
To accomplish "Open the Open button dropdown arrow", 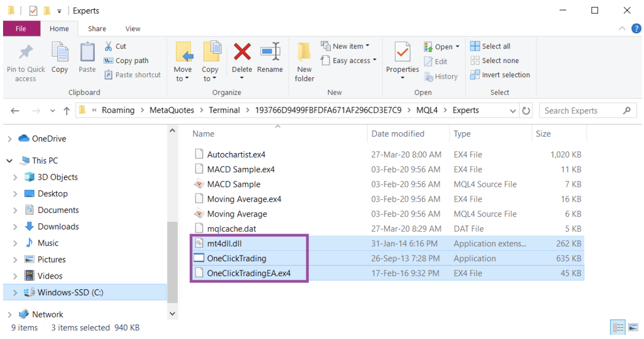I will pos(457,47).
